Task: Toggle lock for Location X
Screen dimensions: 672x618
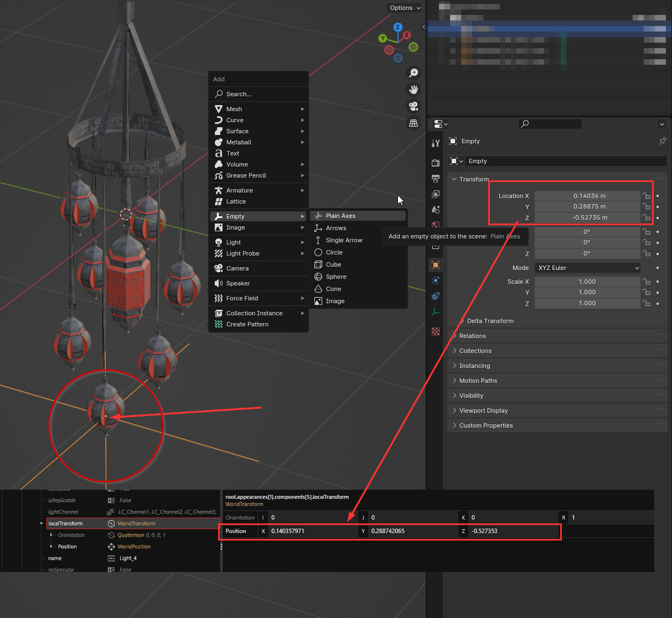Action: tap(646, 196)
